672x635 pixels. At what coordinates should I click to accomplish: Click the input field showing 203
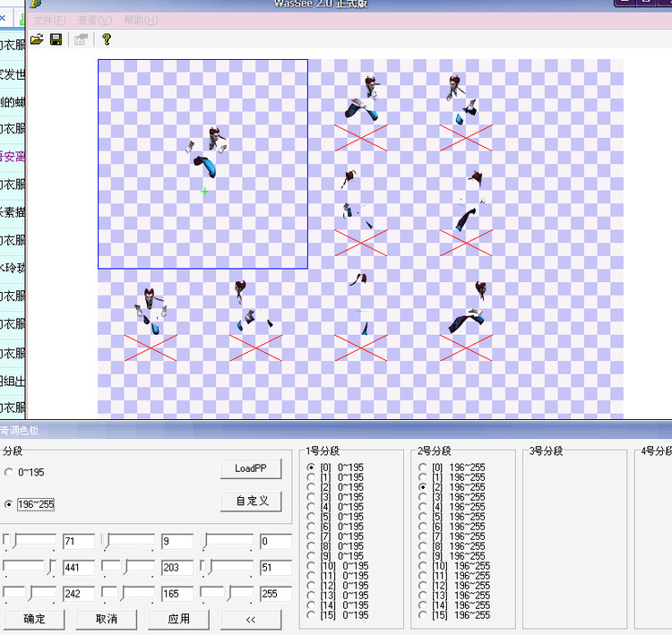[177, 568]
